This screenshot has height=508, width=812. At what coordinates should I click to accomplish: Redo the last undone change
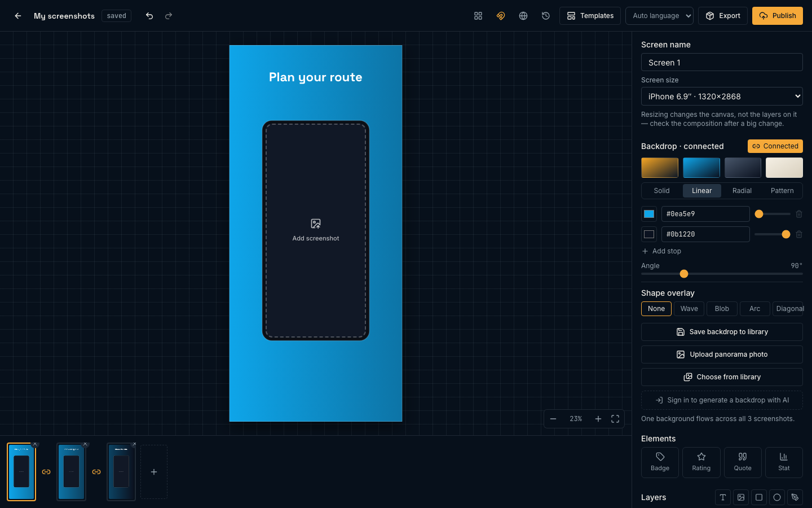coord(169,16)
